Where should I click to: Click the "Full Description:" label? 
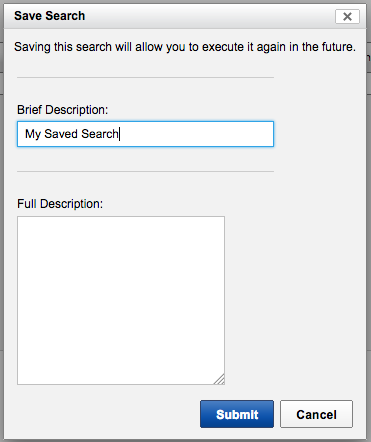click(60, 204)
